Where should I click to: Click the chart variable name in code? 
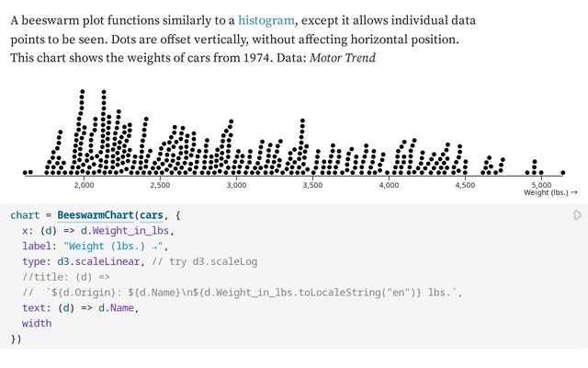pos(25,215)
